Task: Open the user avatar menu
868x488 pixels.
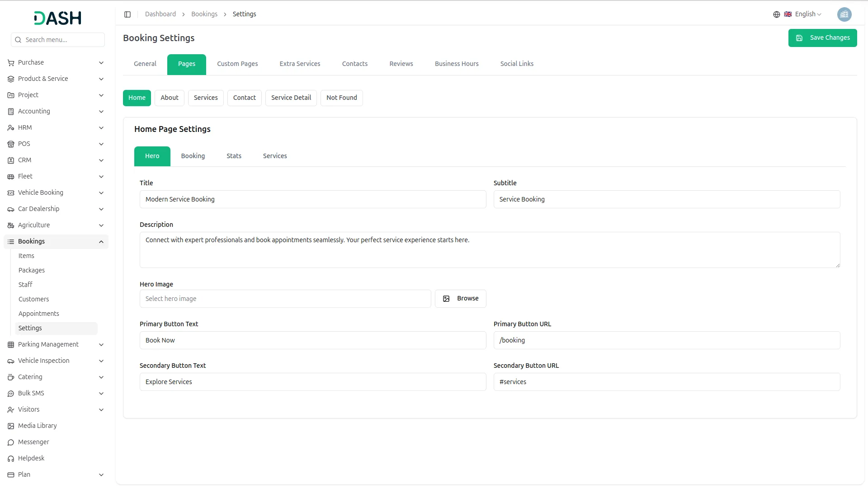Action: pyautogui.click(x=844, y=14)
